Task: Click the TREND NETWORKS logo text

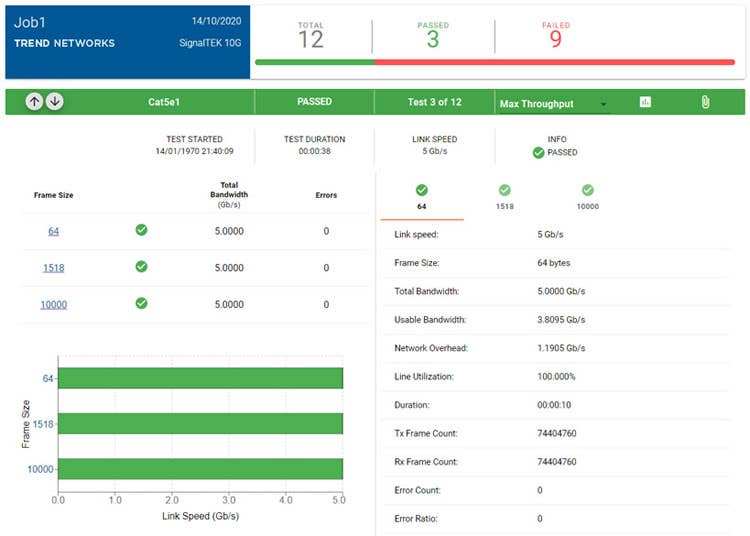Action: 65,44
